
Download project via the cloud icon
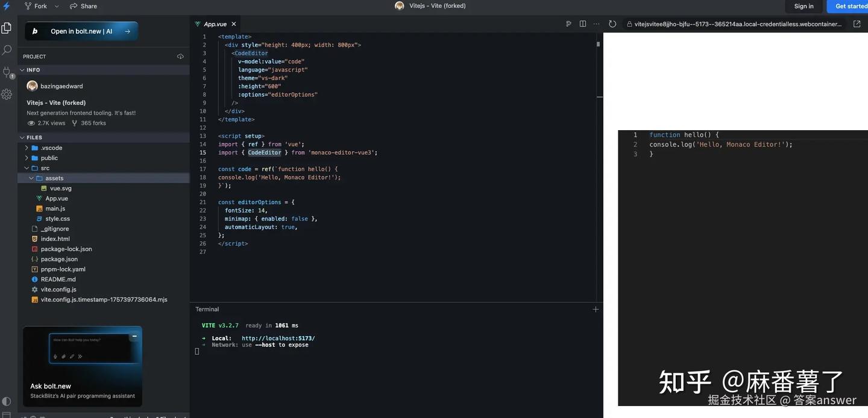point(180,56)
